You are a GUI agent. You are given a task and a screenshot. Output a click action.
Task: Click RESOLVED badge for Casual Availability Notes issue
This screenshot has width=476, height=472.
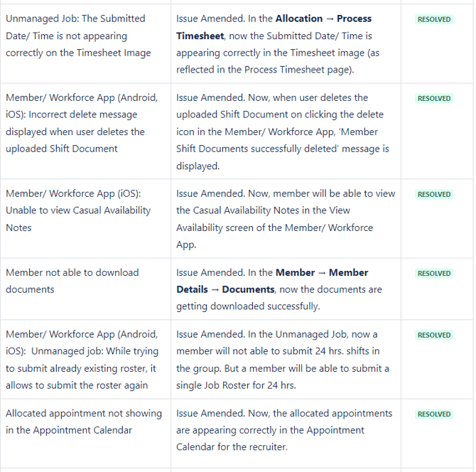pyautogui.click(x=434, y=194)
